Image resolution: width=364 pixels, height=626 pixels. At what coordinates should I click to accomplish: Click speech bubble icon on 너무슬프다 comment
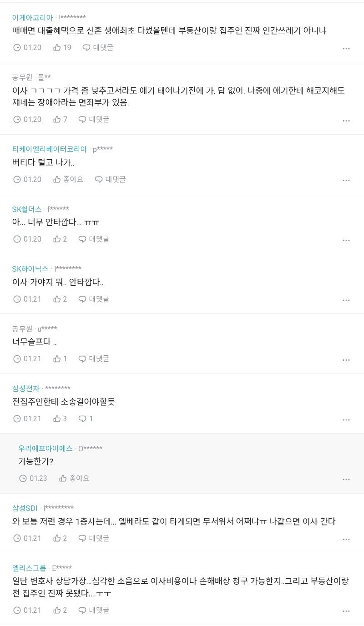pos(82,359)
